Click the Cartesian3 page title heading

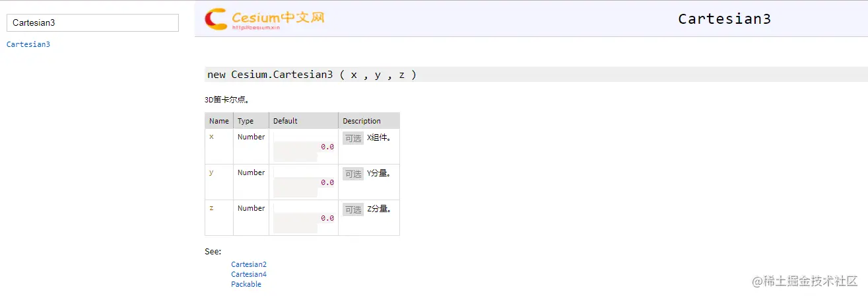pyautogui.click(x=724, y=19)
